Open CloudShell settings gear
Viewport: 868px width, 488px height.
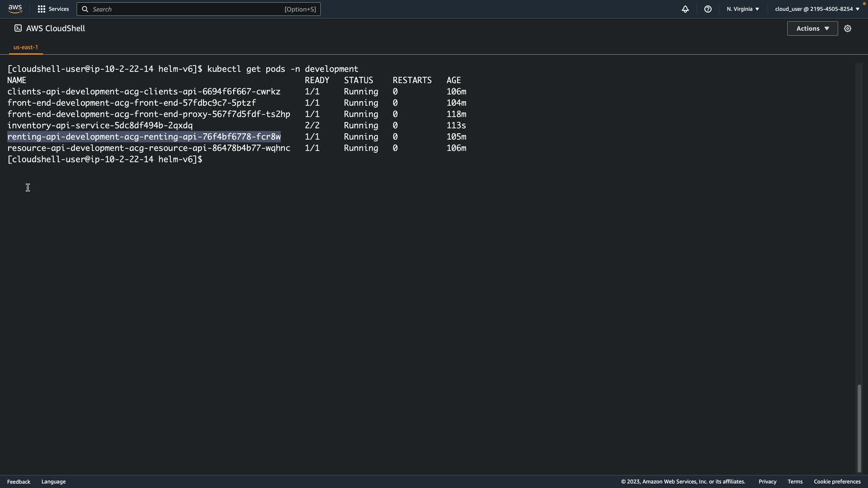(x=847, y=28)
